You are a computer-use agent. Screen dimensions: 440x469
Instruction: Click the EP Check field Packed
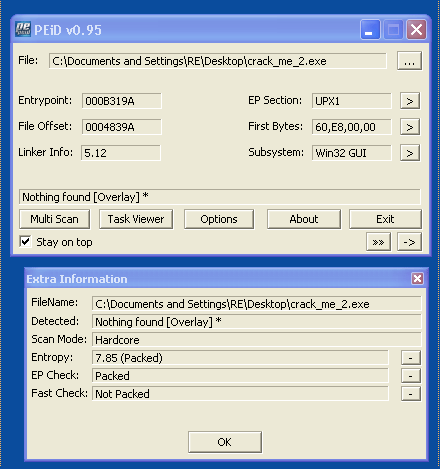(x=240, y=376)
